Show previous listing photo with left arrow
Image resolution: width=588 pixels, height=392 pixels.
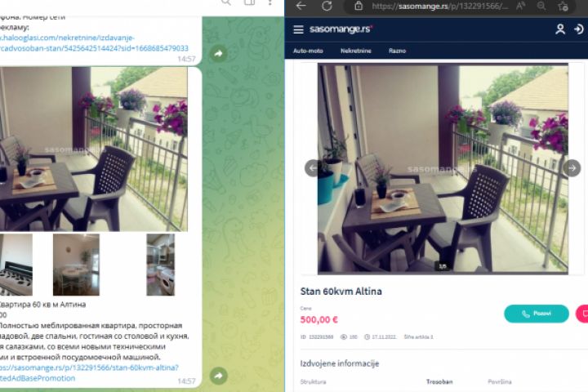(312, 168)
